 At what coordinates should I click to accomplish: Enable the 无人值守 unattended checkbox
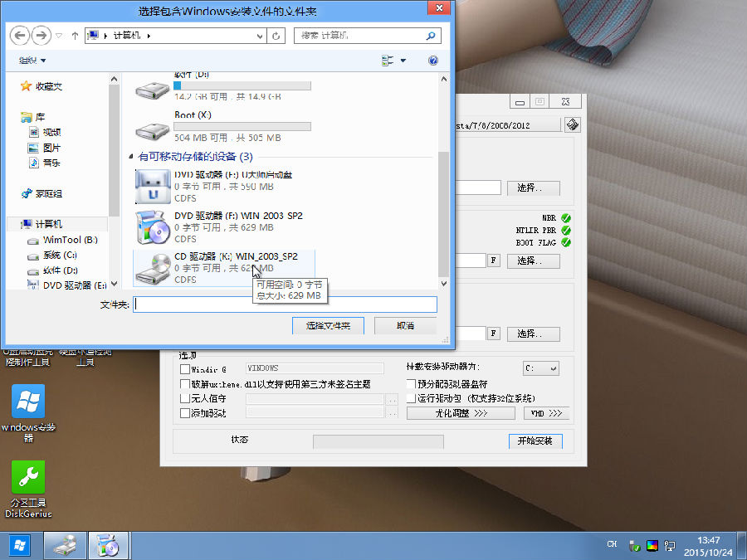(x=185, y=398)
